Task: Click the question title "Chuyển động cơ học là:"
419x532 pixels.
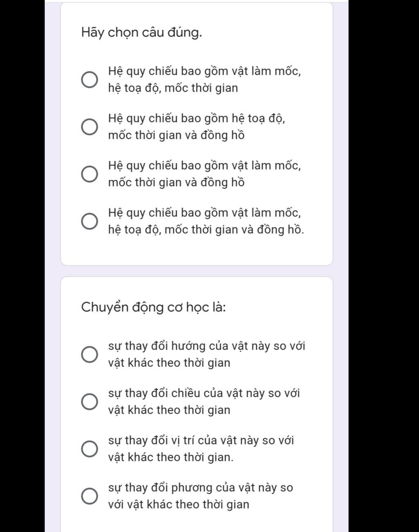Action: [153, 307]
